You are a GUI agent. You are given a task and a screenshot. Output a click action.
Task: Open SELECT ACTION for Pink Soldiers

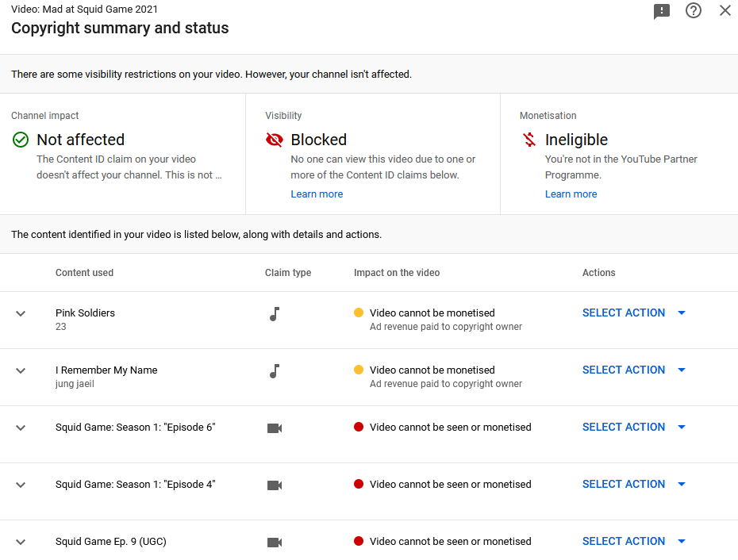(633, 313)
